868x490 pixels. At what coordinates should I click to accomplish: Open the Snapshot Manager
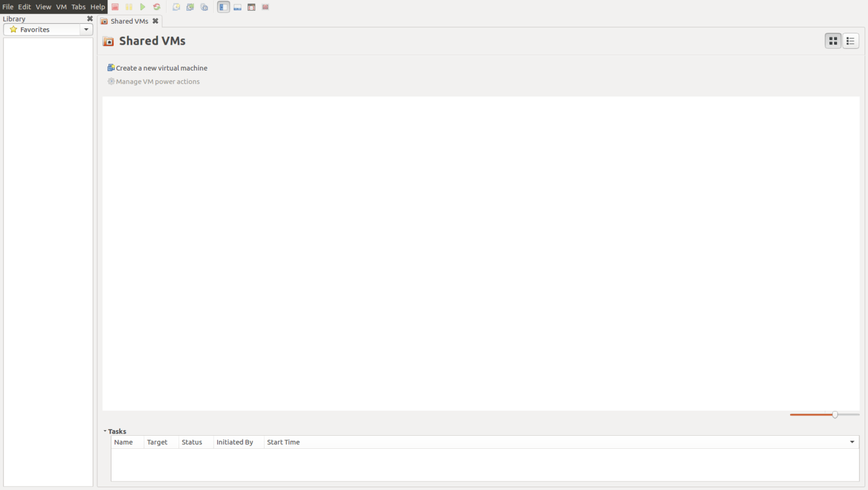tap(204, 6)
